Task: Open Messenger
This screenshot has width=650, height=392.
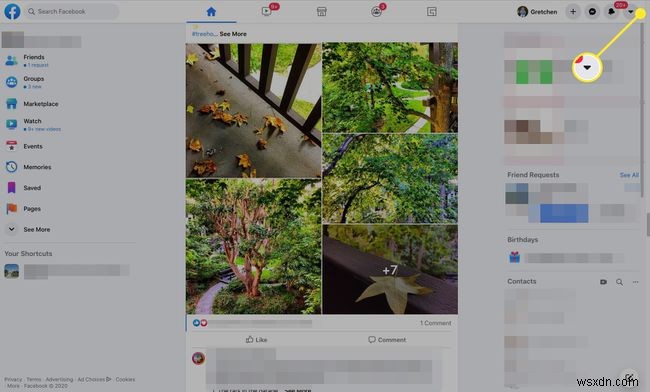Action: (592, 12)
